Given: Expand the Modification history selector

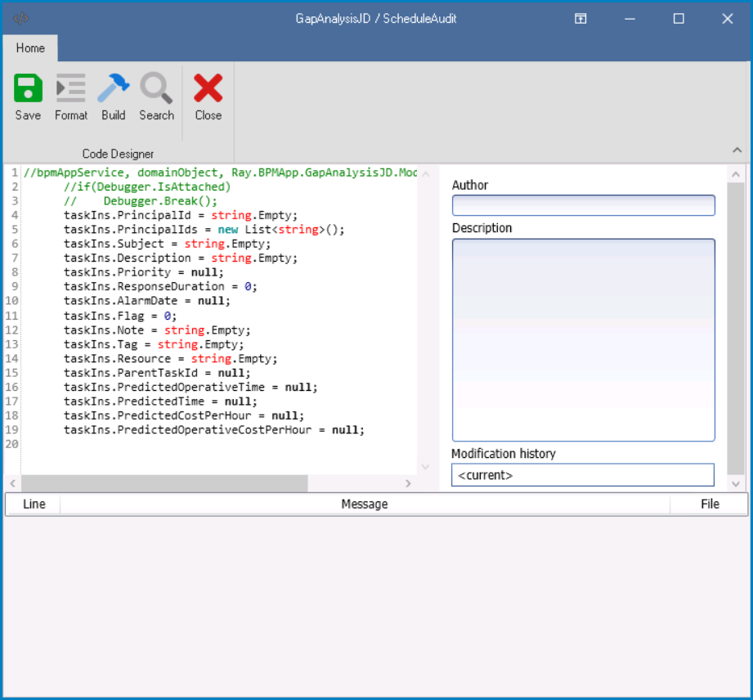Looking at the screenshot, I should pyautogui.click(x=582, y=474).
